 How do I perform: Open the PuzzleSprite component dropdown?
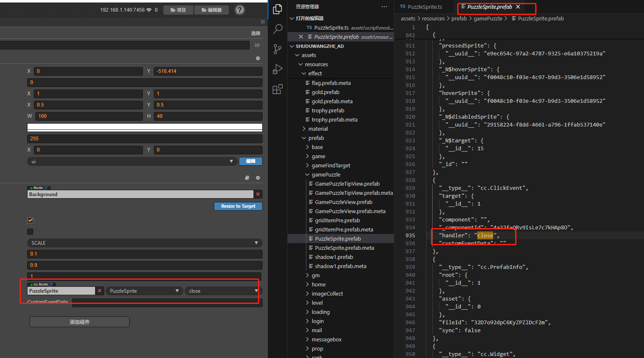point(144,291)
